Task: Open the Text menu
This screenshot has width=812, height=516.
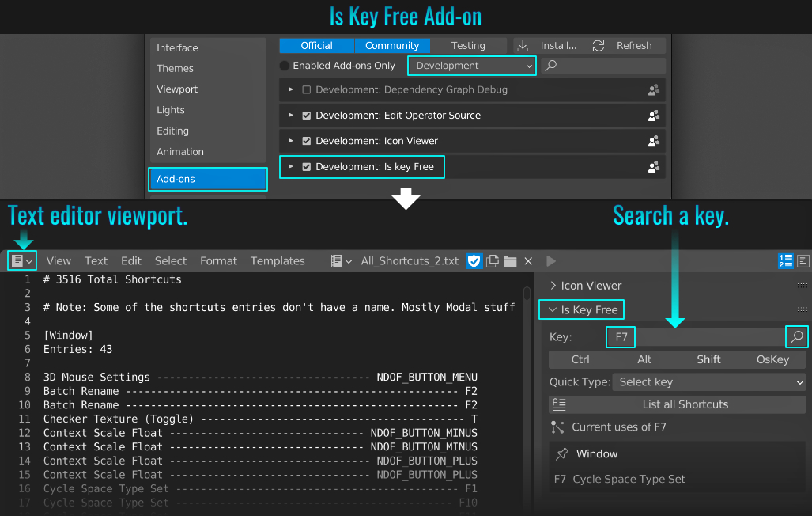Action: pyautogui.click(x=96, y=261)
